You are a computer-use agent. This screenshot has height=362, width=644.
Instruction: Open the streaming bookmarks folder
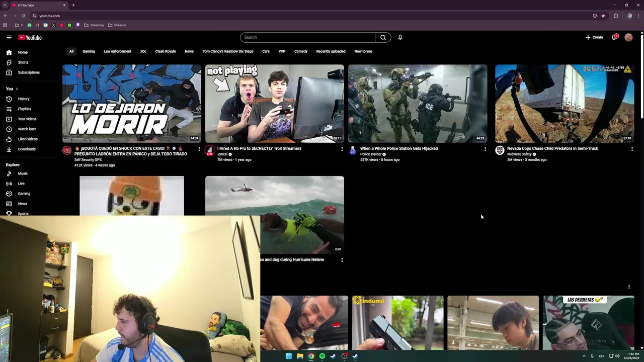tap(94, 25)
